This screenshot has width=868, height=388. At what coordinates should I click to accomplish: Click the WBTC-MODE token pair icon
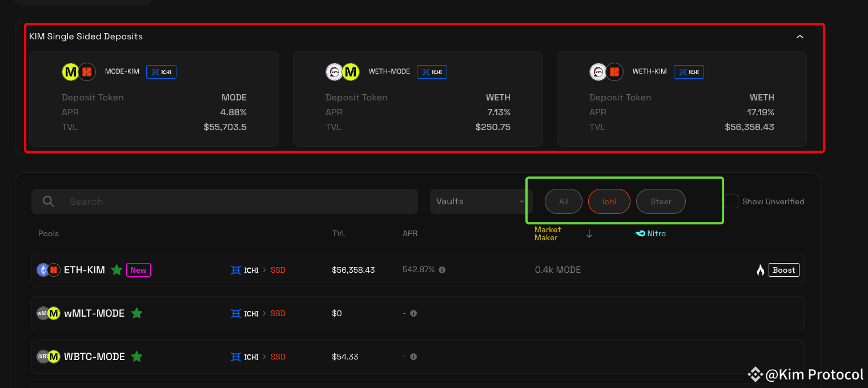click(49, 357)
